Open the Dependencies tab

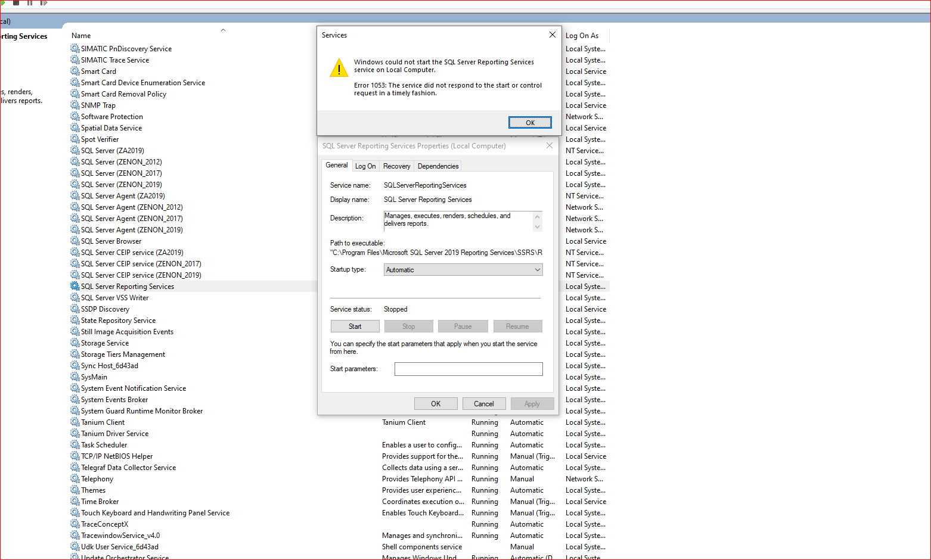[438, 166]
